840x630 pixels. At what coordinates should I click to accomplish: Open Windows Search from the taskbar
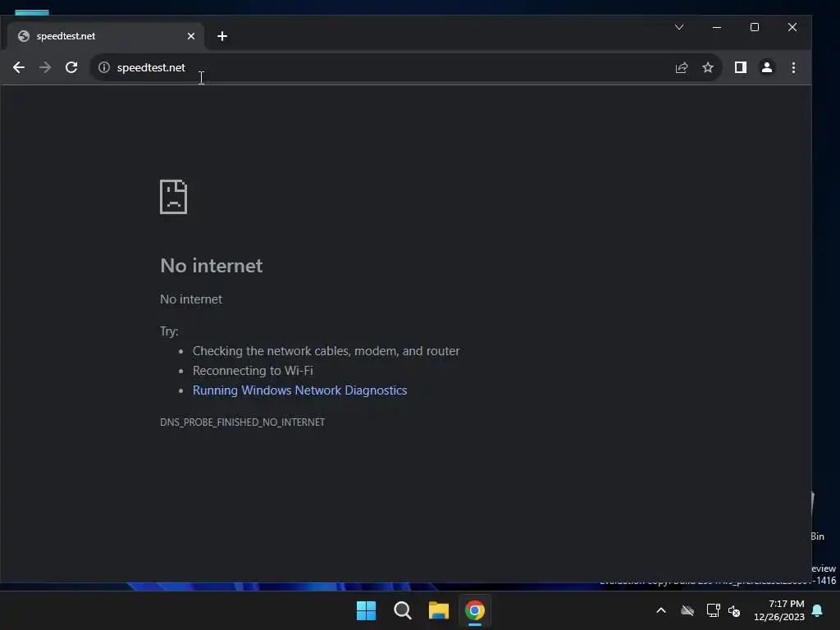click(x=402, y=610)
